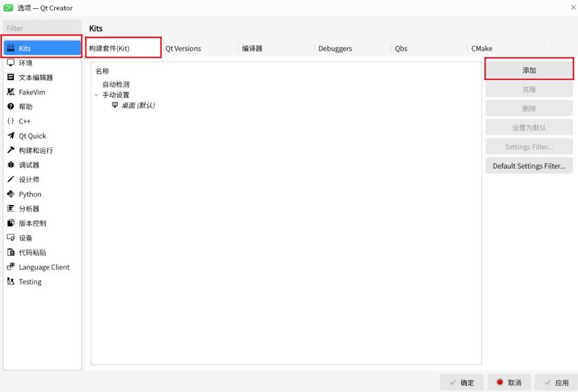The height and width of the screenshot is (392, 578).
Task: Open the Qt Quick settings icon
Action: [11, 136]
